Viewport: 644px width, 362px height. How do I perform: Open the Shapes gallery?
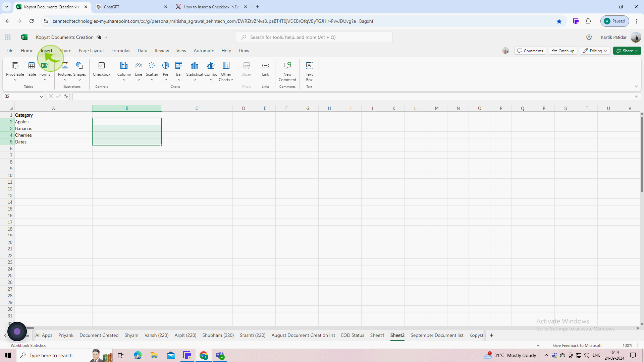79,71
